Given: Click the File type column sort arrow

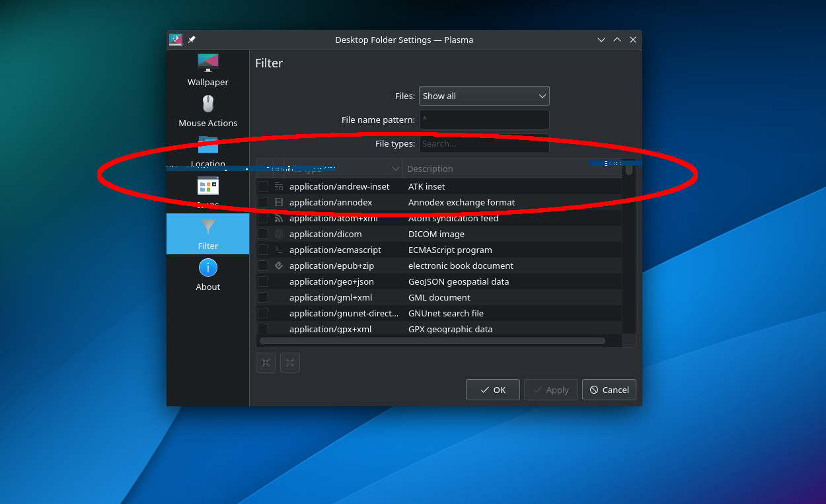Looking at the screenshot, I should tap(395, 168).
